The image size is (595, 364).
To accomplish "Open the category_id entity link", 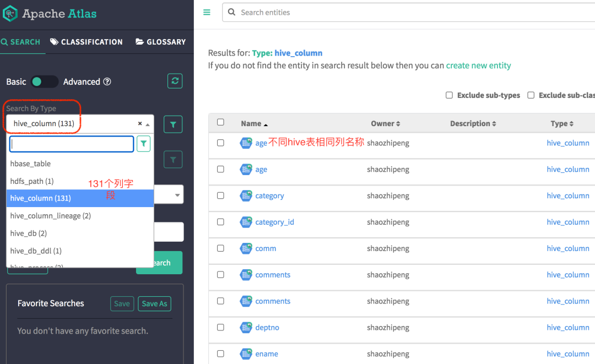I will [274, 222].
